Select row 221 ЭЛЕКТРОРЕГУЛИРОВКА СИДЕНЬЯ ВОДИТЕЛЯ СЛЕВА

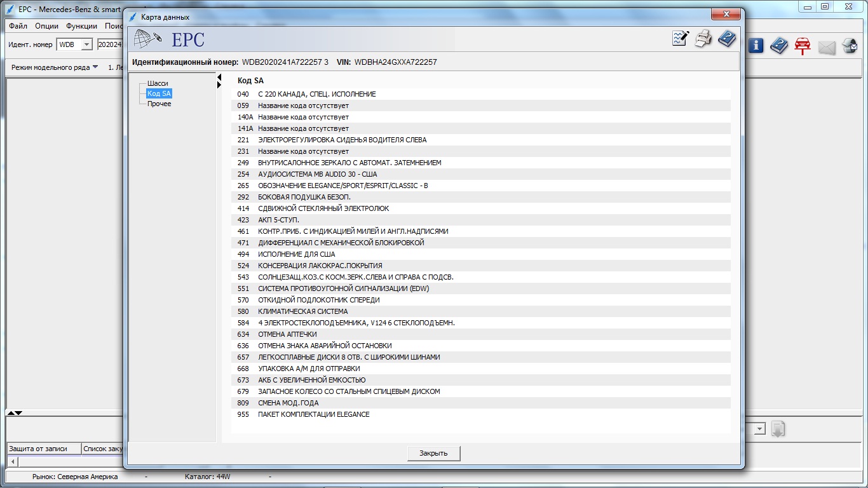point(481,140)
